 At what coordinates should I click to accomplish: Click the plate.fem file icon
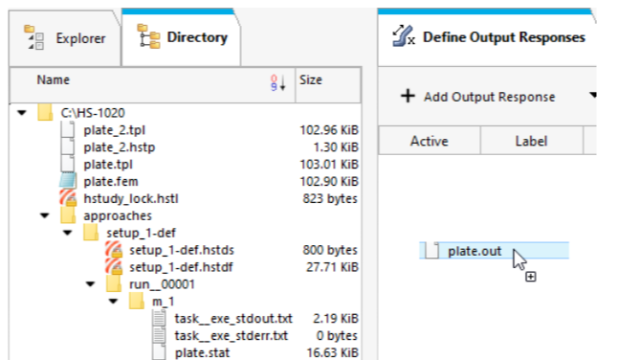[68, 181]
